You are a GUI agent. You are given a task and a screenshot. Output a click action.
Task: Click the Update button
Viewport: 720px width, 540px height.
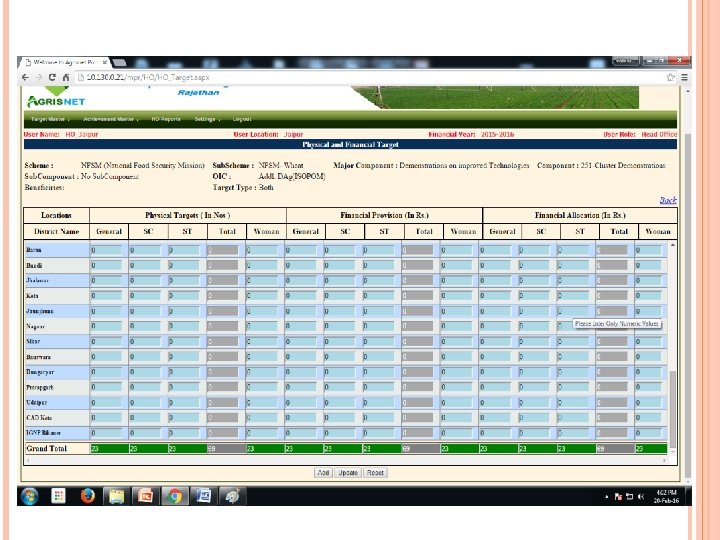click(348, 472)
